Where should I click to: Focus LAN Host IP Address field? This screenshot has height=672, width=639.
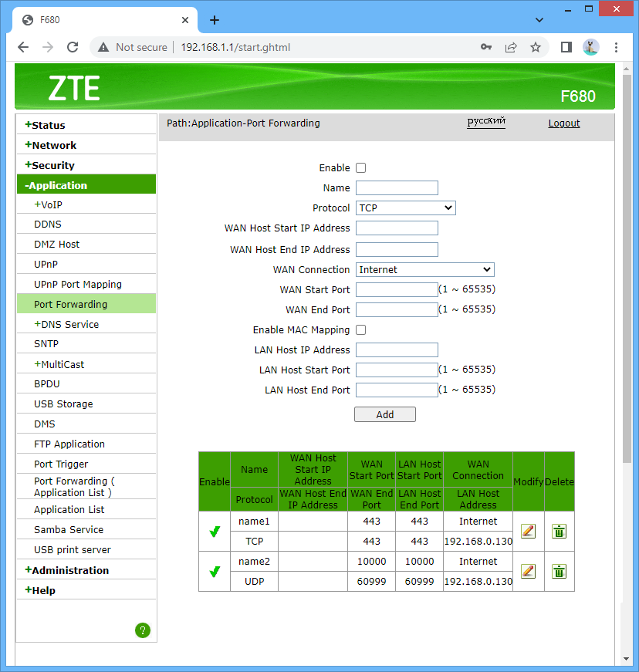pos(397,350)
